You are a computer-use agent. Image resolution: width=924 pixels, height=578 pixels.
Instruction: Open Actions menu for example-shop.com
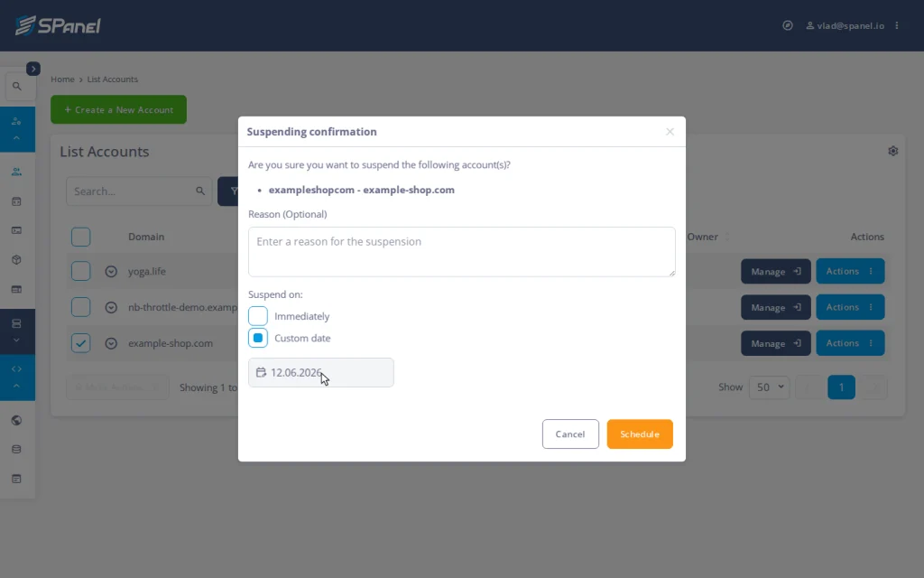[850, 343]
